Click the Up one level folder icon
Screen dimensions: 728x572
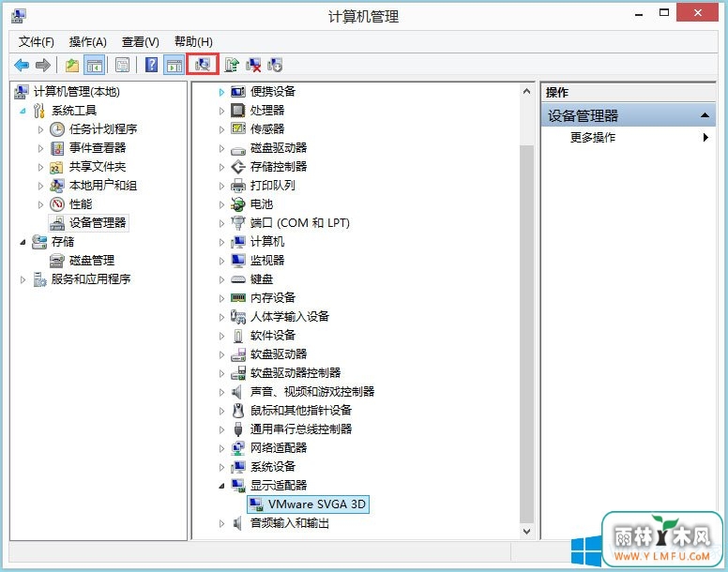pos(72,65)
